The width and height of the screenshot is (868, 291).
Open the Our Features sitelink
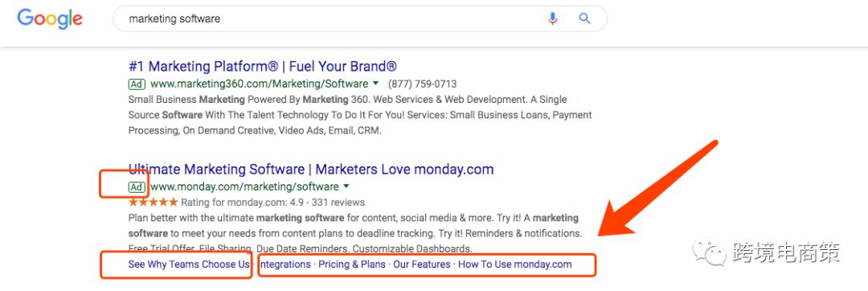422,264
